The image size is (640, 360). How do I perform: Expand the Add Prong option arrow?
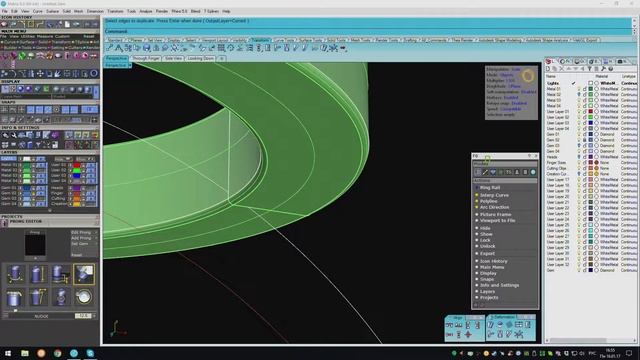tap(96, 238)
